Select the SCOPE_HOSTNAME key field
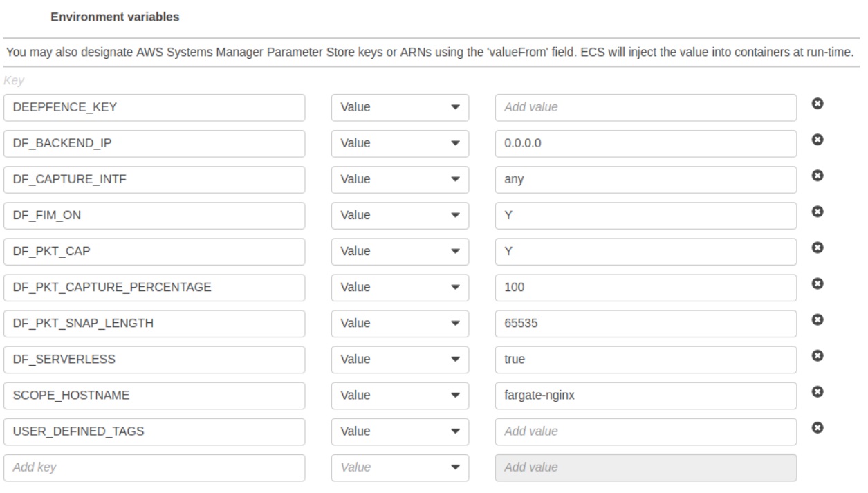 tap(154, 396)
